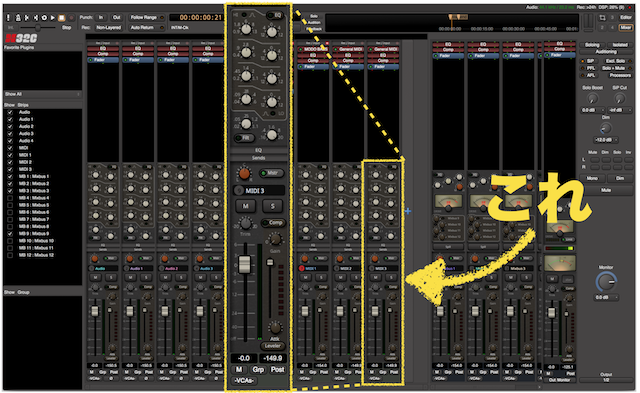Open the Non-Layered record mode dropdown
The width and height of the screenshot is (640, 393).
pyautogui.click(x=108, y=27)
